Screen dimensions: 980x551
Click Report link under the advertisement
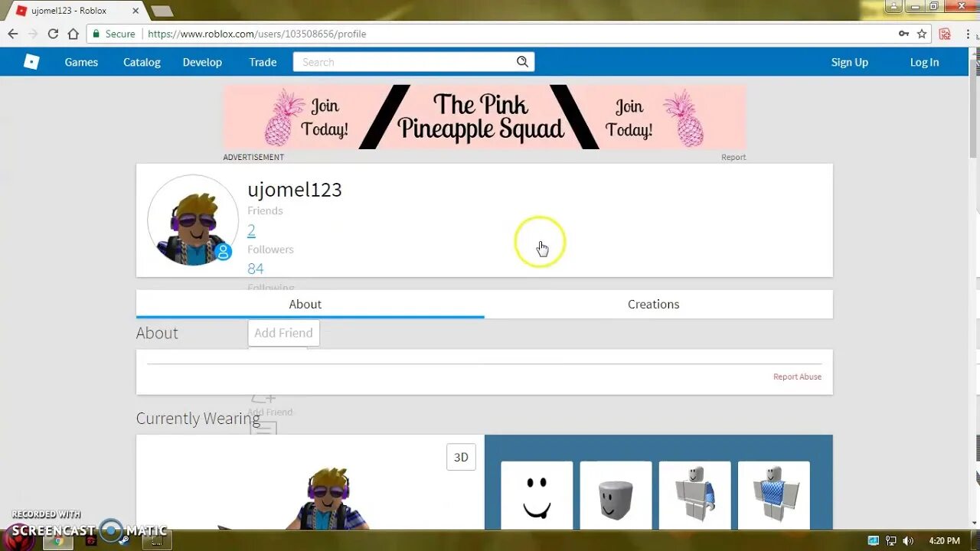(x=733, y=157)
